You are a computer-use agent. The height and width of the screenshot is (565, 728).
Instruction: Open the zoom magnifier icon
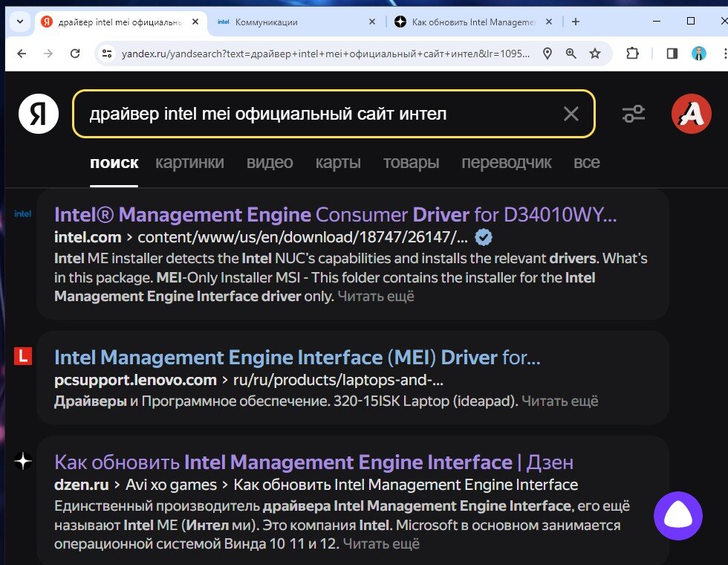point(571,54)
